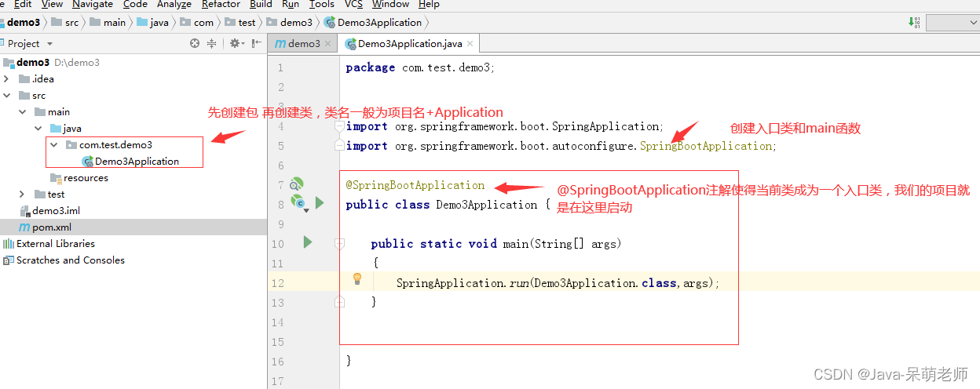
Task: Click the main breadcrumb in navigation bar
Action: coord(108,22)
